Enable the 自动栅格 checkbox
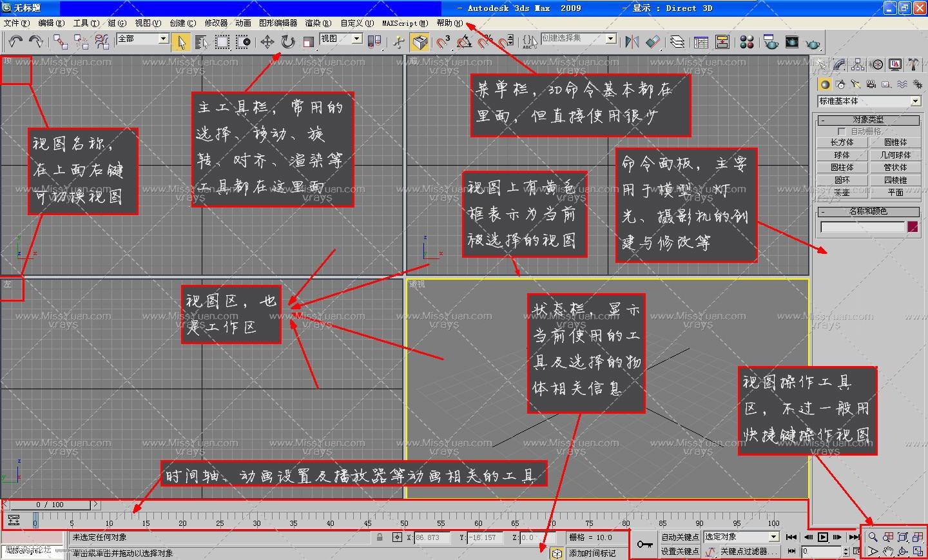Viewport: 928px width, 560px height. (841, 131)
